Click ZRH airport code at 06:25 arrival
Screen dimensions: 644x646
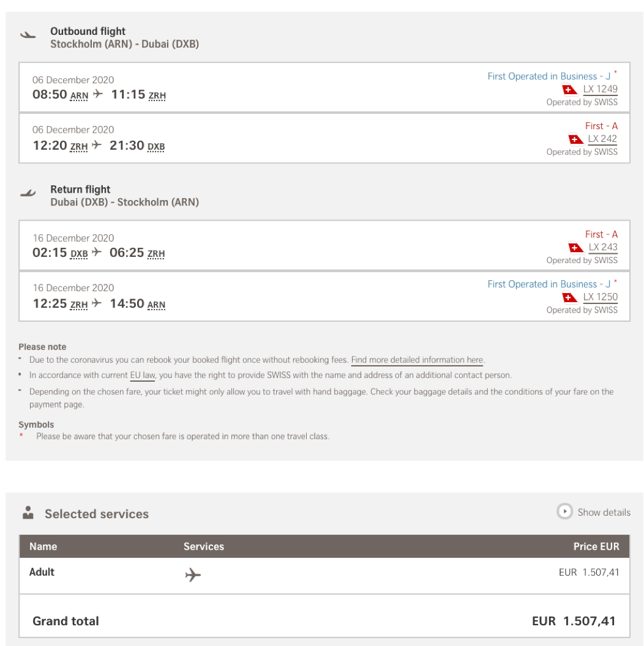click(156, 254)
